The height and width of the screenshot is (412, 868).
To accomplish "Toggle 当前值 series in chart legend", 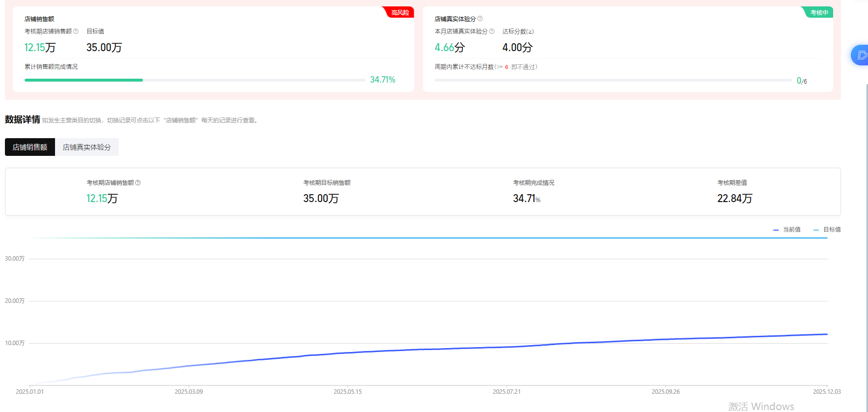I will [x=787, y=230].
